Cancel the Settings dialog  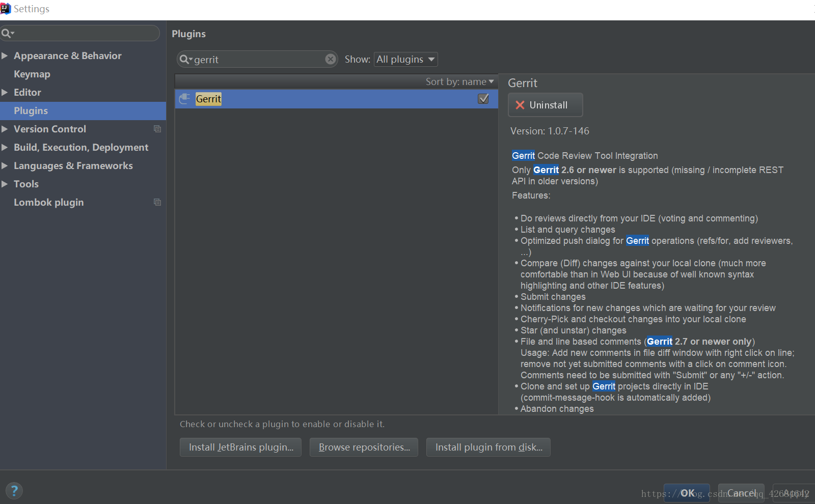click(741, 493)
